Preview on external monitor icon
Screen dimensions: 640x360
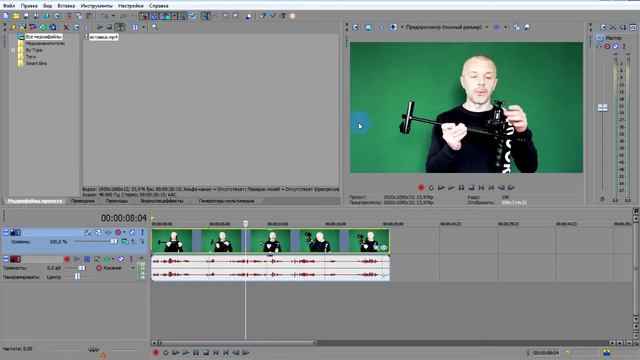pos(368,27)
